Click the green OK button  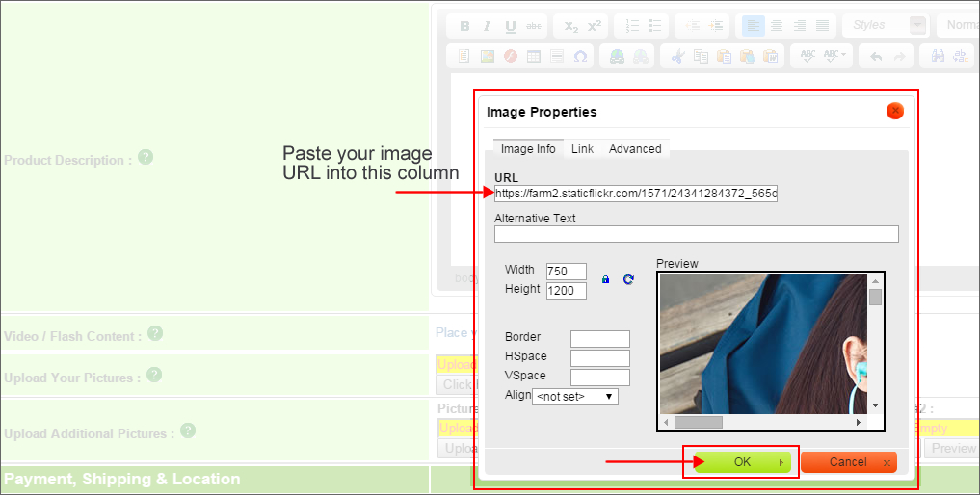[x=743, y=462]
